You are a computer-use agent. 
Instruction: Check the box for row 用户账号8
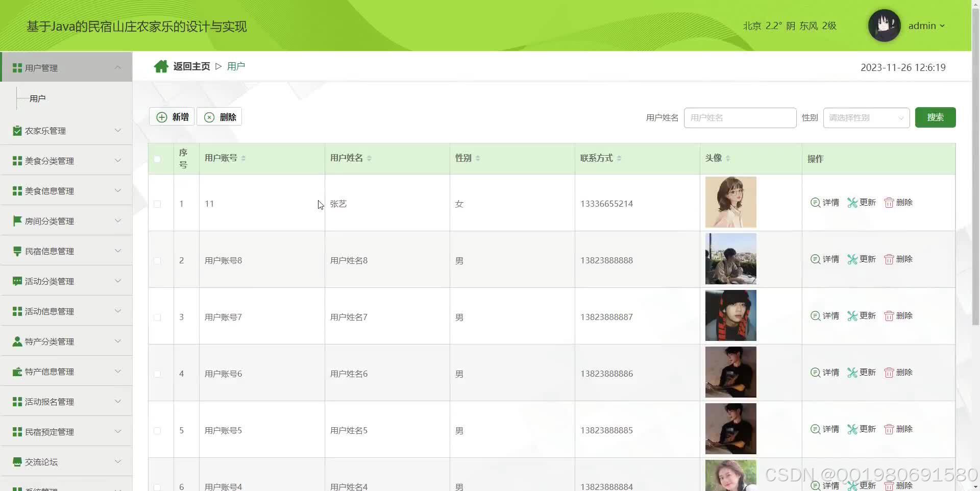[157, 260]
